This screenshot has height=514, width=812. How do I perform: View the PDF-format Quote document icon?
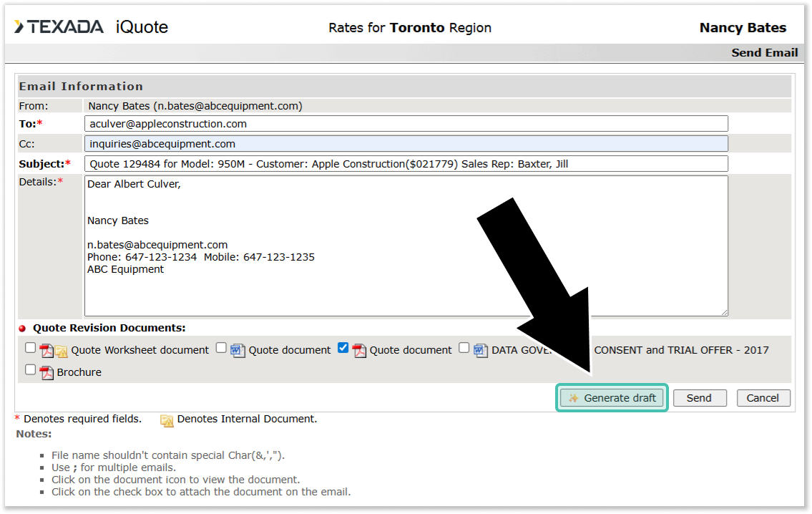point(359,350)
